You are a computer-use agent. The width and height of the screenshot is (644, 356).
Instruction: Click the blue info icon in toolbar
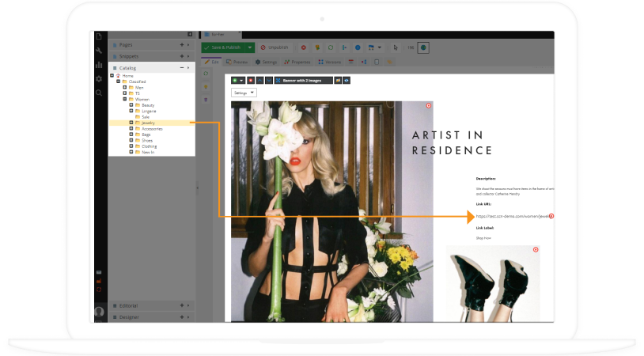[358, 47]
